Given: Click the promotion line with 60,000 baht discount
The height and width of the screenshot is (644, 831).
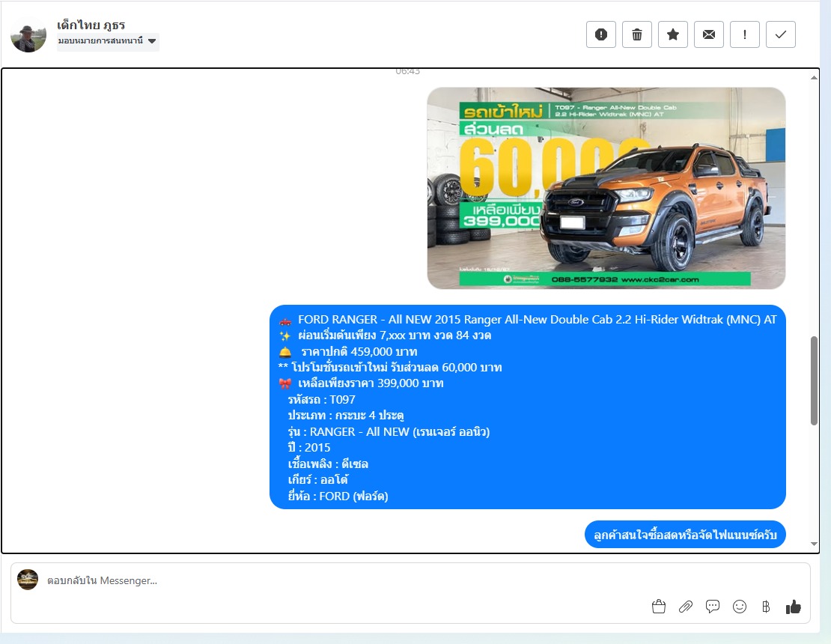Looking at the screenshot, I should (x=390, y=368).
